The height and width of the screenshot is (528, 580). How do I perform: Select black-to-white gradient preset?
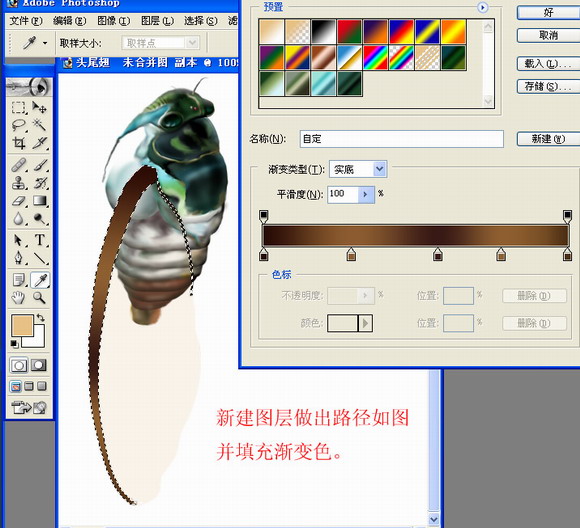pyautogui.click(x=323, y=31)
